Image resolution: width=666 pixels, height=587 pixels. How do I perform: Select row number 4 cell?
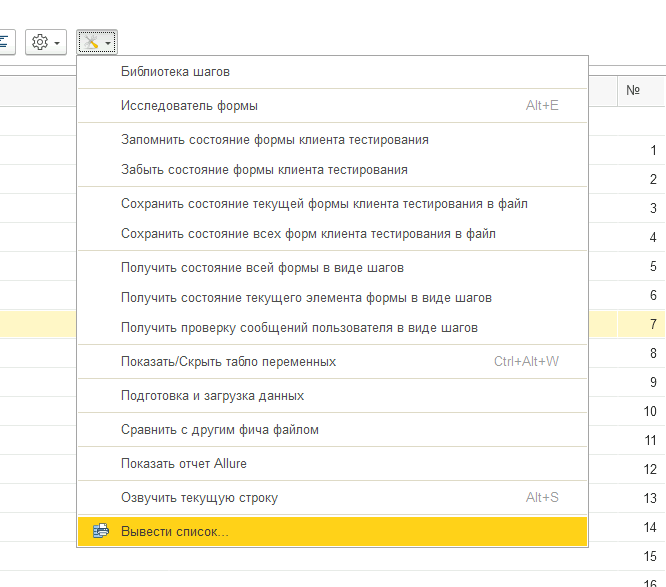click(x=641, y=237)
